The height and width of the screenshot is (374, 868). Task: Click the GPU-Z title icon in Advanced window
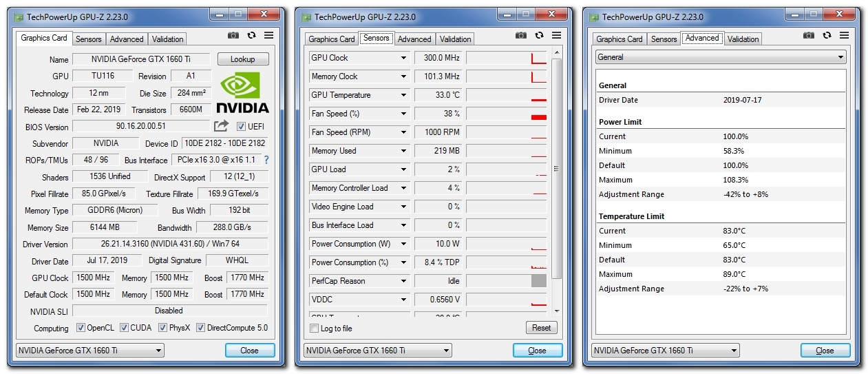pyautogui.click(x=595, y=17)
